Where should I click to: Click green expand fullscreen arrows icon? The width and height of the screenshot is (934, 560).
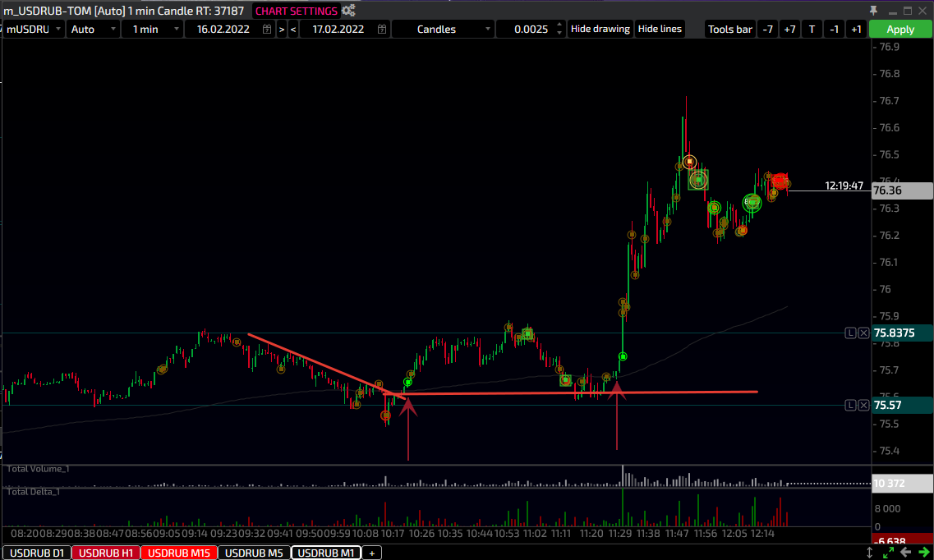(888, 553)
